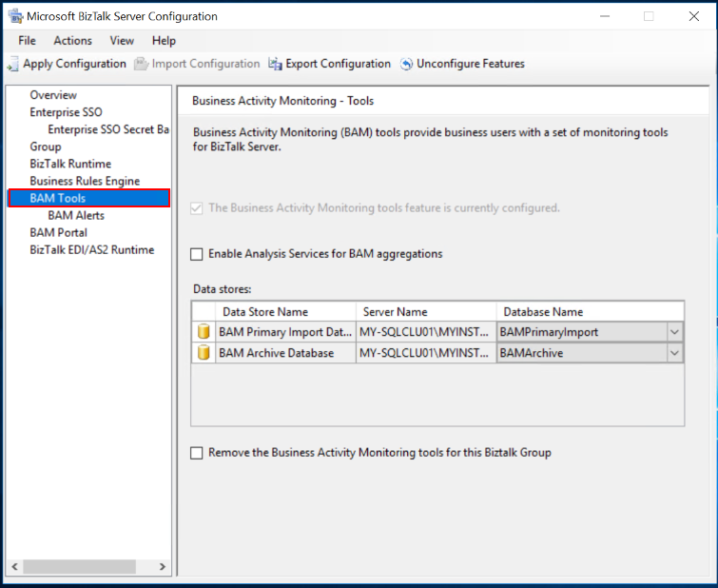Click the Export Configuration icon

point(275,64)
